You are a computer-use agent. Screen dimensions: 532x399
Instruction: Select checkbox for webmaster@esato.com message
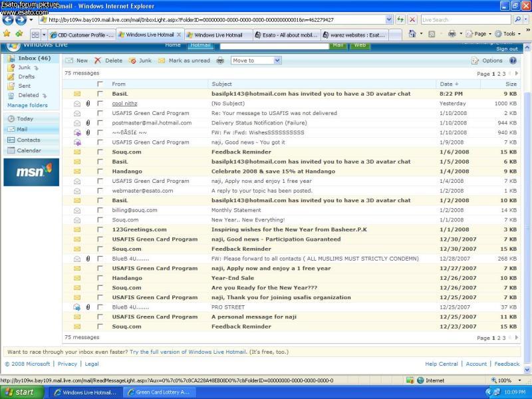(x=100, y=191)
